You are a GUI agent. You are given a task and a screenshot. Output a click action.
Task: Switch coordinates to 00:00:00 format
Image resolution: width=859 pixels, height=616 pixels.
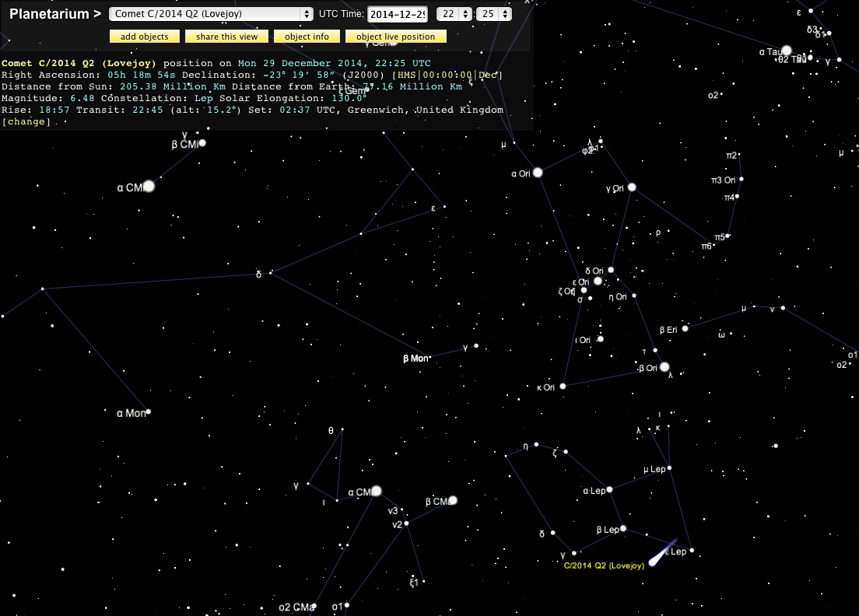click(x=447, y=75)
